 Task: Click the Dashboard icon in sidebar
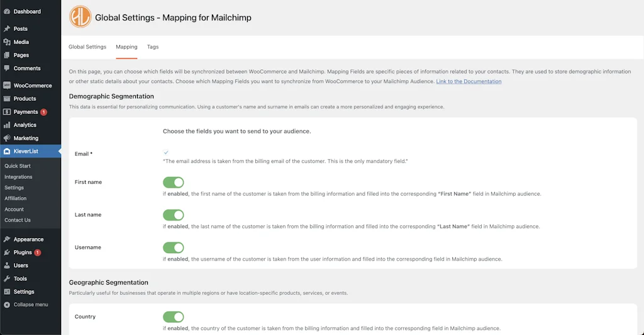pos(7,11)
